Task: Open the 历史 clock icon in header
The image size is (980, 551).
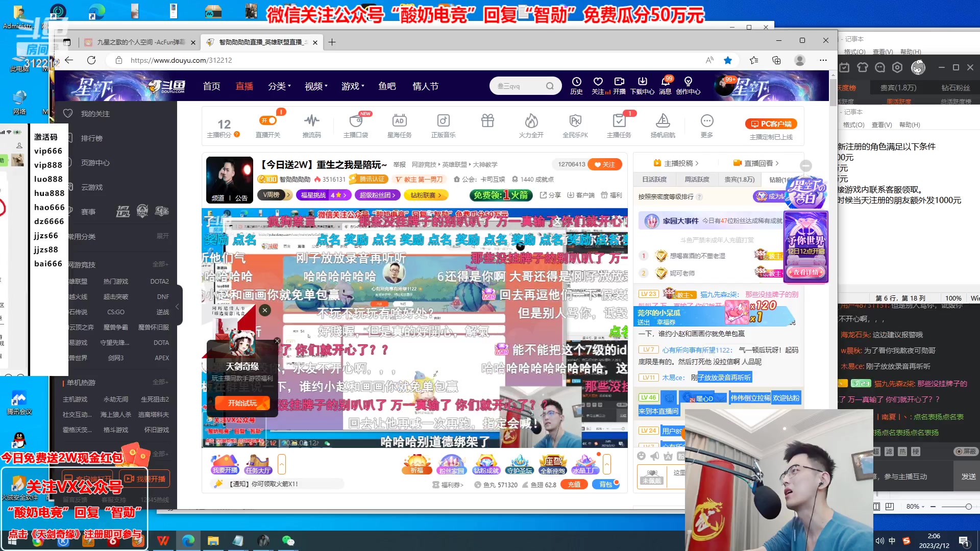Action: [576, 86]
